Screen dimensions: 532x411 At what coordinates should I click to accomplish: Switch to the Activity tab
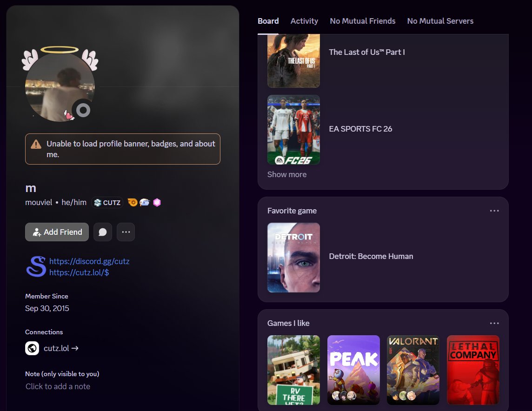[x=304, y=21]
